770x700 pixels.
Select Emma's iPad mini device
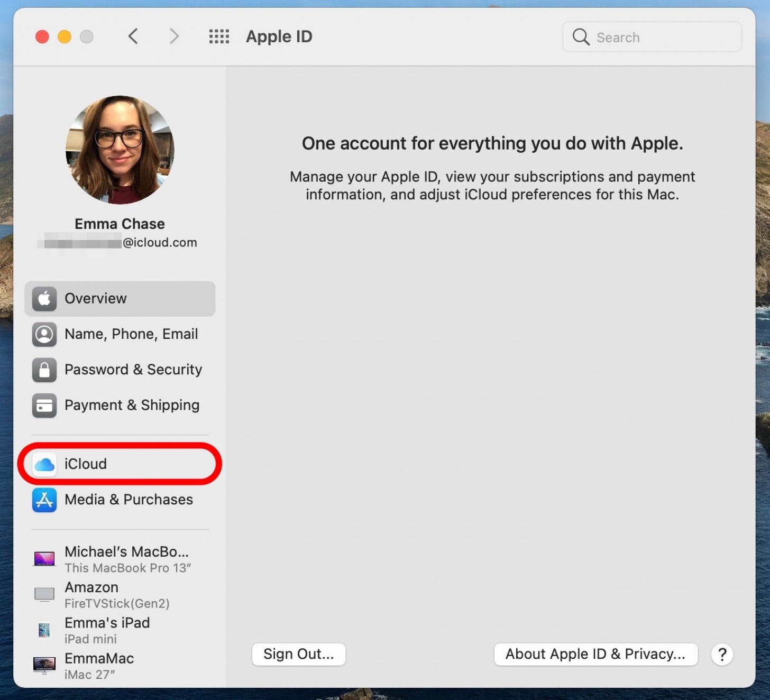107,630
